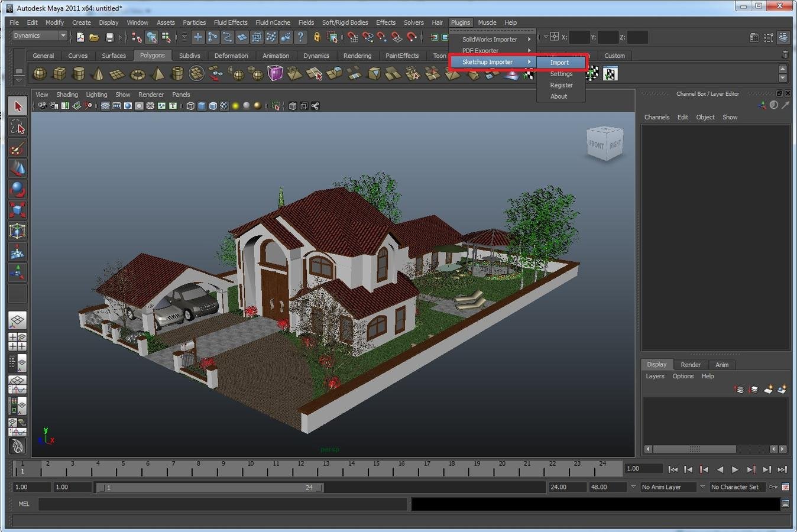Click the play forward button
Viewport: 797px width, 532px height.
click(735, 469)
